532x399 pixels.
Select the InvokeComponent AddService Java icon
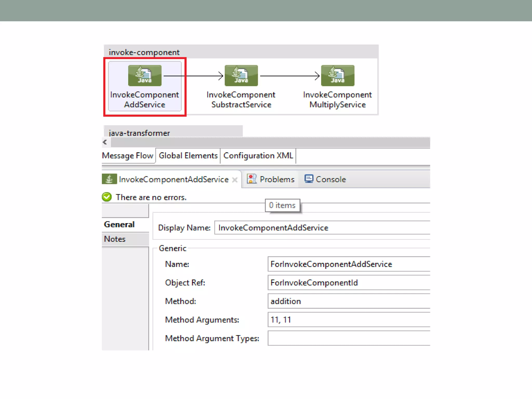pyautogui.click(x=145, y=76)
